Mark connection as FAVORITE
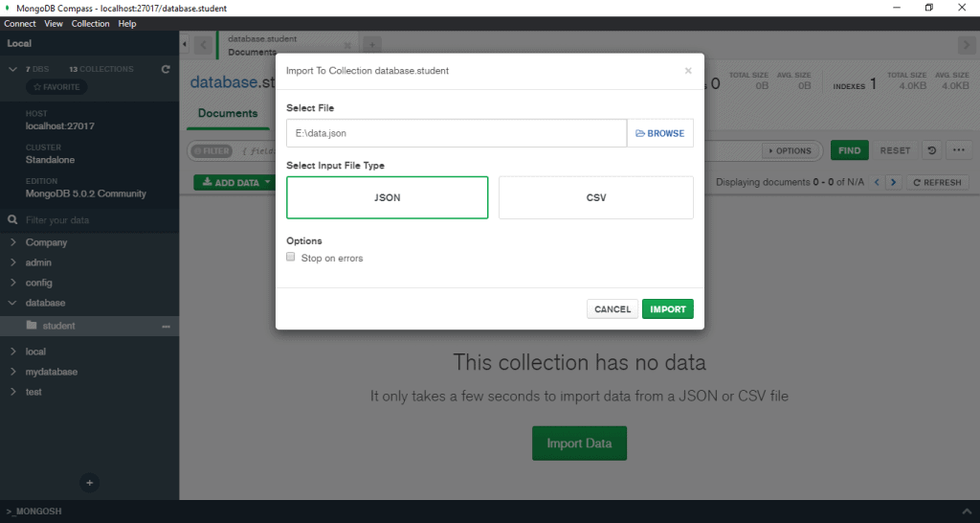 56,87
